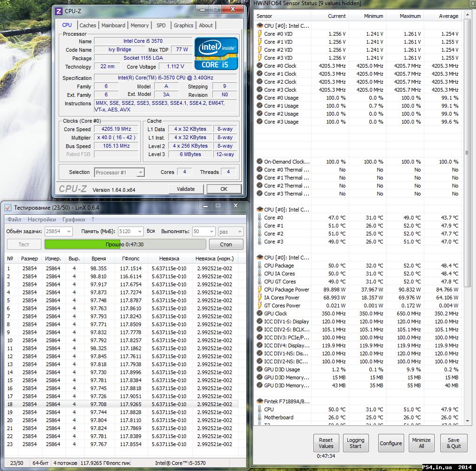Click the CPU-Z app icon in its title bar
This screenshot has height=471, width=476.
pyautogui.click(x=58, y=11)
